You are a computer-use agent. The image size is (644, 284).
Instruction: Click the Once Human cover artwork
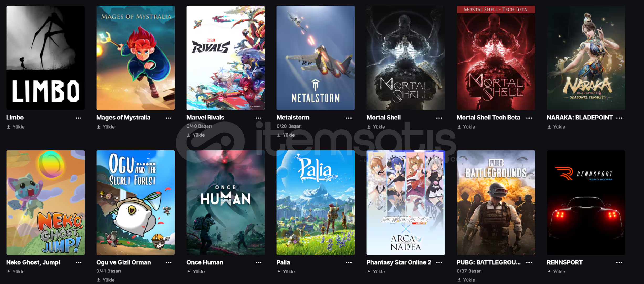226,202
